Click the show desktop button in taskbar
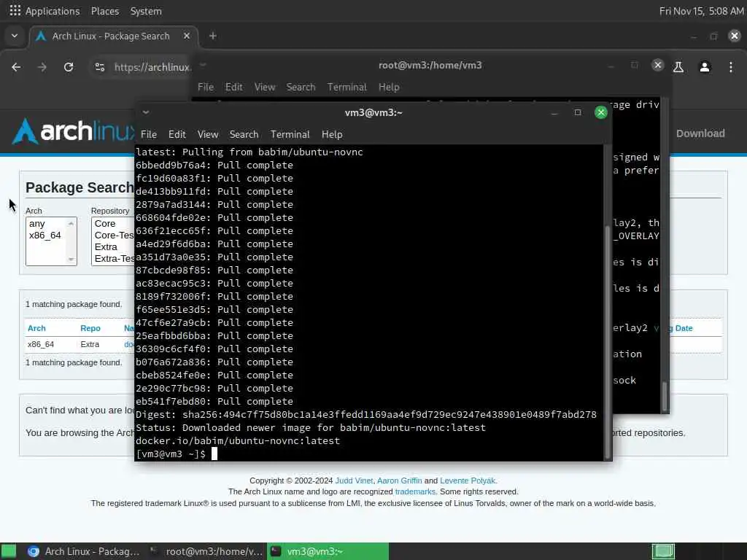Viewport: 747px width, 560px height. tap(9, 551)
